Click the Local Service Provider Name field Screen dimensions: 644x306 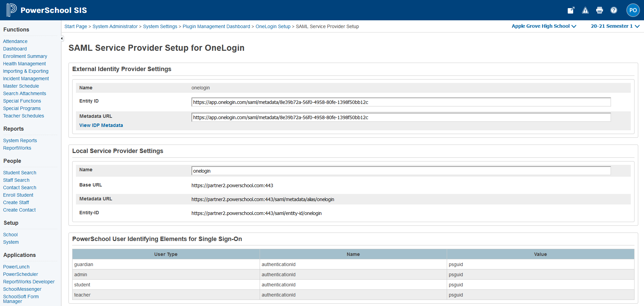(x=401, y=171)
